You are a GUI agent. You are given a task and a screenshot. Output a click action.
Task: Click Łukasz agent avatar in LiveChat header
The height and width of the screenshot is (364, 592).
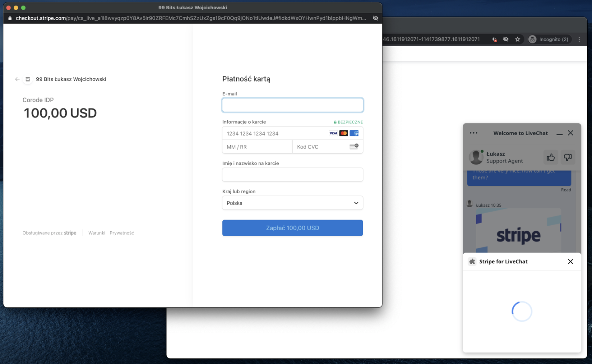[x=476, y=157]
